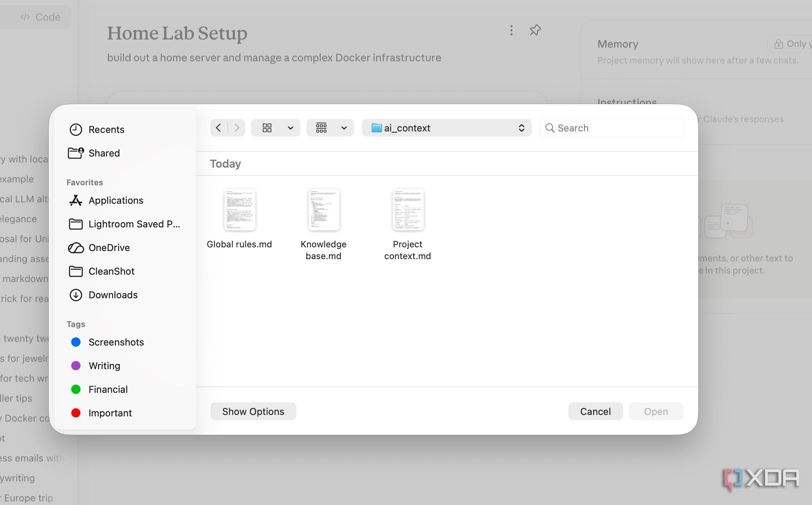Screen dimensions: 812x505
Task: Open project three-dot menu in Claude
Action: point(511,30)
